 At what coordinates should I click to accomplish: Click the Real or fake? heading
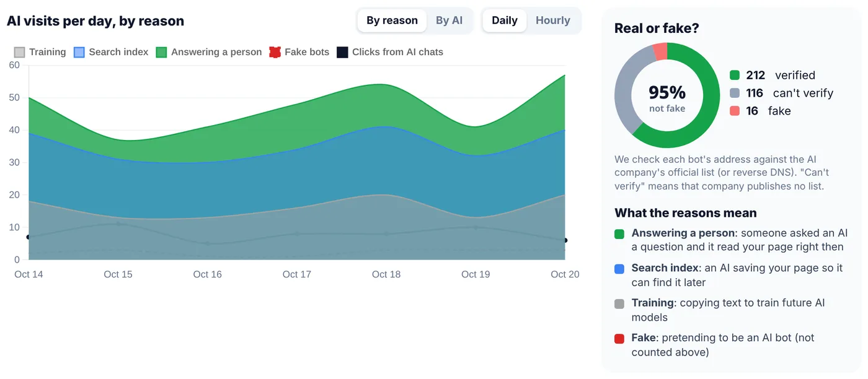(x=657, y=28)
